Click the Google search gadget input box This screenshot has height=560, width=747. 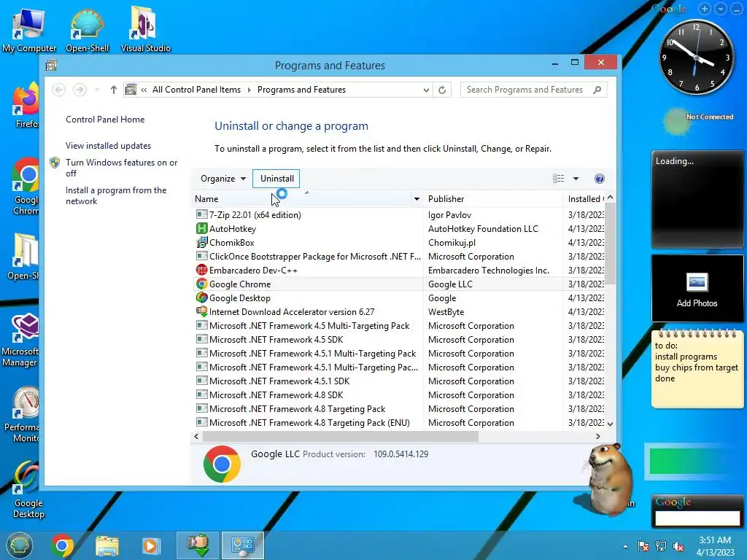(x=697, y=518)
